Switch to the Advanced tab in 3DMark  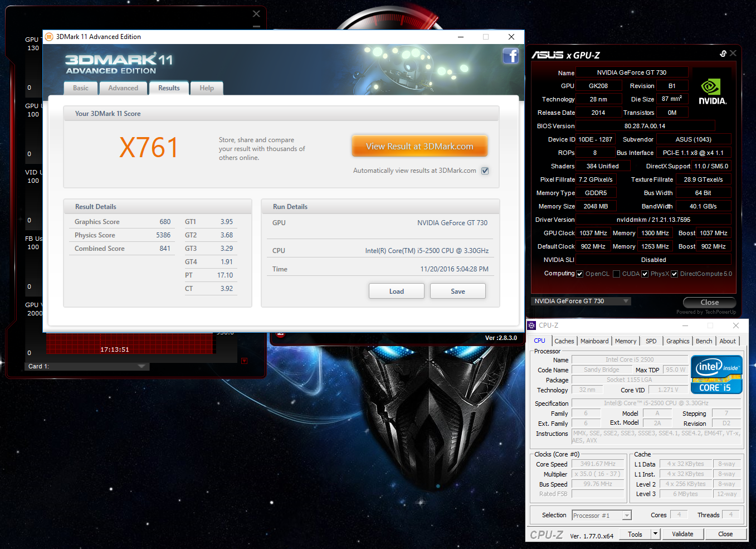[x=123, y=88]
